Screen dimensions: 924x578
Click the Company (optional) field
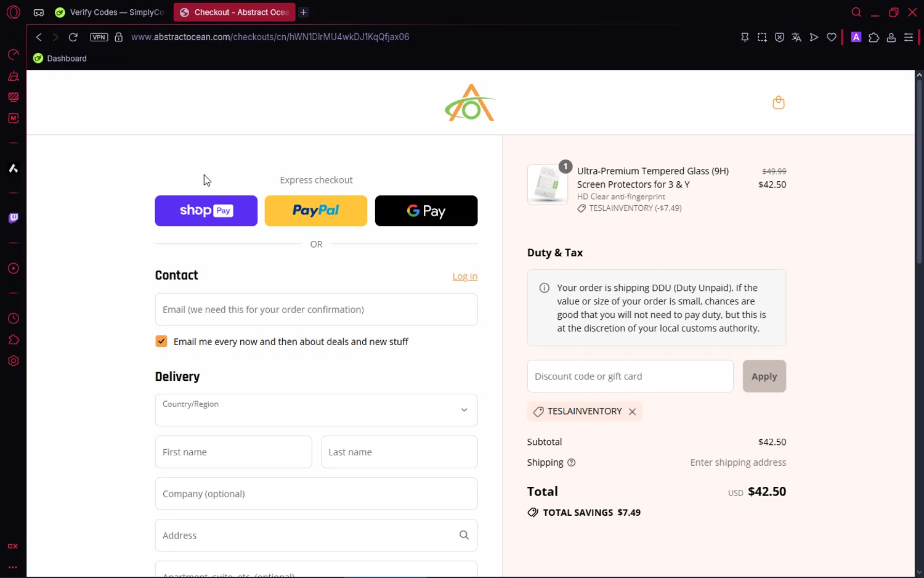point(316,494)
